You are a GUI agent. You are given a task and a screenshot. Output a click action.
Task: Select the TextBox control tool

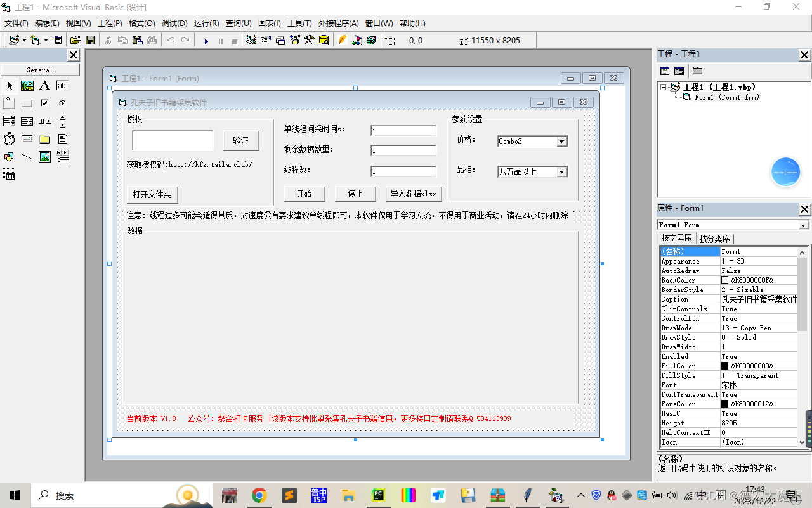pos(62,85)
